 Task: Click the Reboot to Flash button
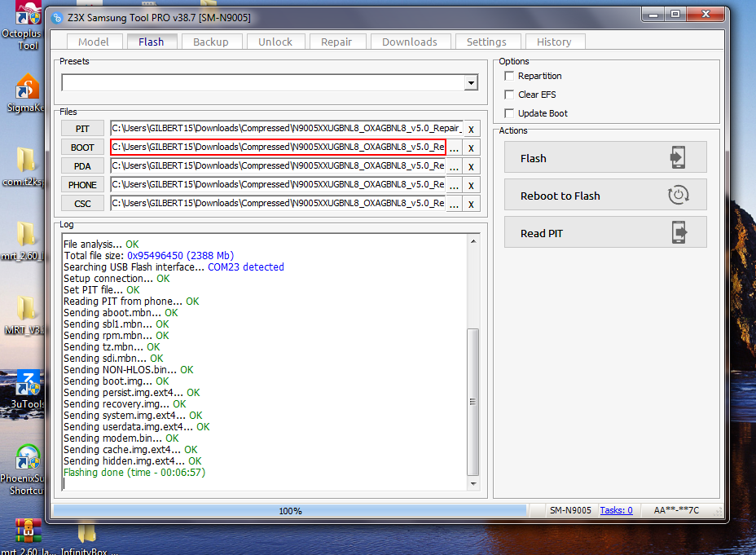(605, 195)
